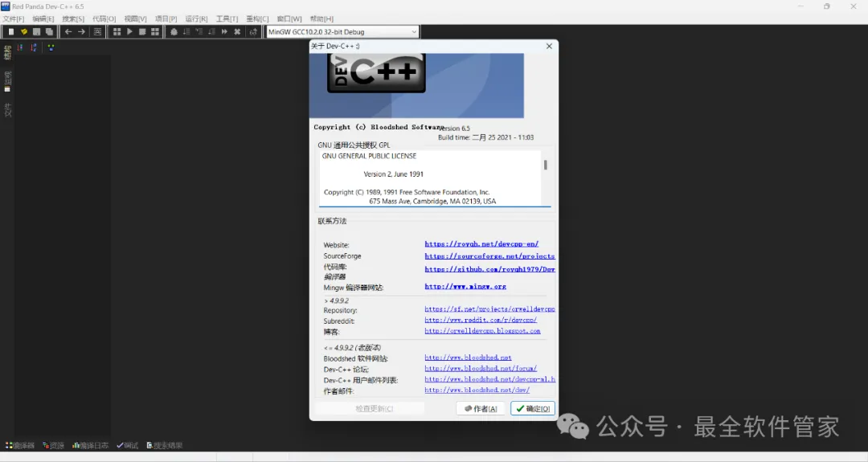Click the 作者[A] button

click(481, 408)
